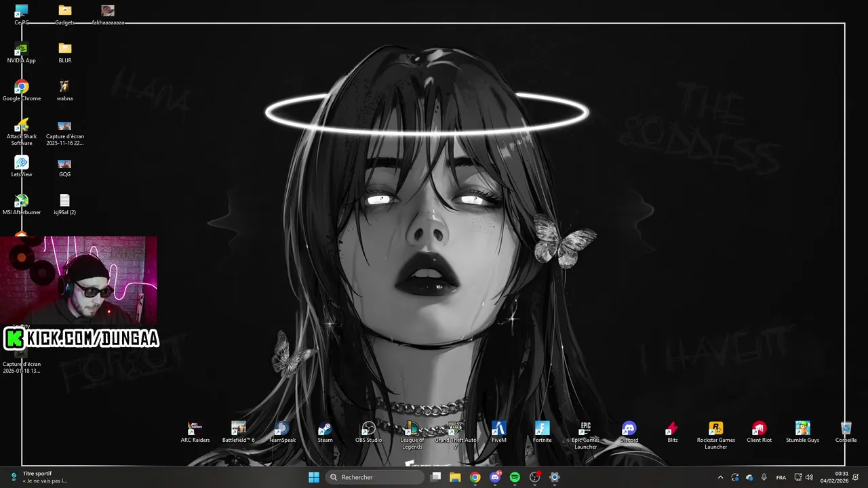Select the GQG image file
This screenshot has width=868, height=488.
pos(65,167)
